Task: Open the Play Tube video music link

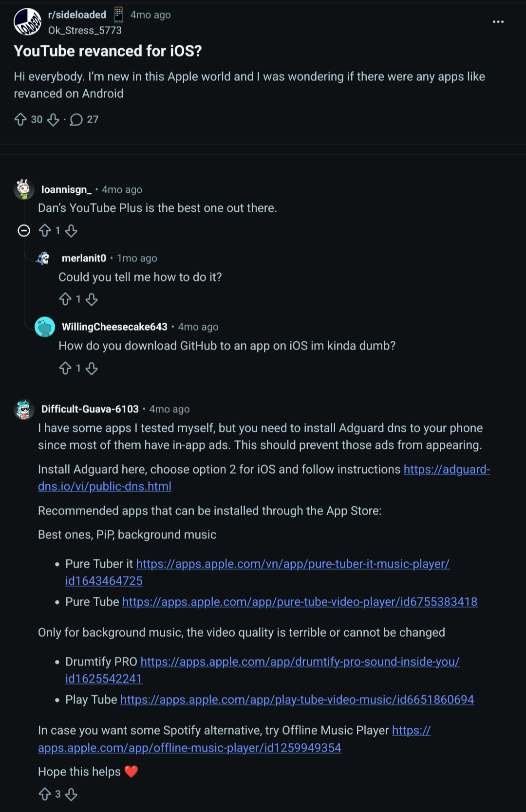Action: pos(297,700)
